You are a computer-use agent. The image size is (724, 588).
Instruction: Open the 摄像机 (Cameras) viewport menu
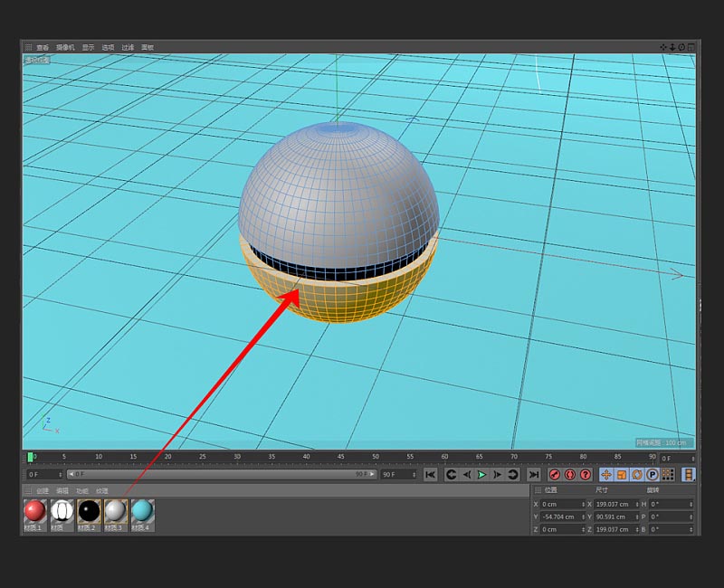[x=65, y=47]
